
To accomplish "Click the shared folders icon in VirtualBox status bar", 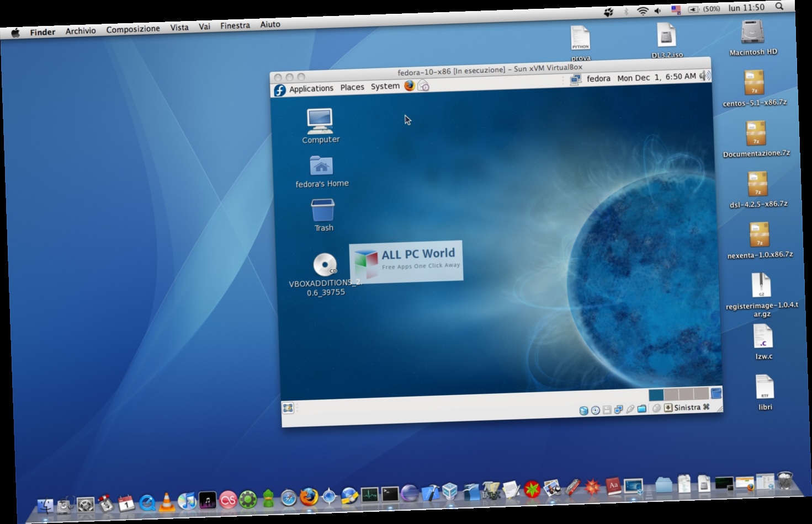I will tap(641, 409).
